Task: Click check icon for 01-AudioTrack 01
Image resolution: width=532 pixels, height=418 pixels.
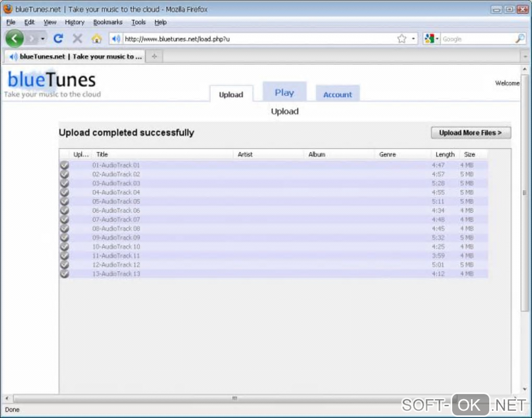Action: tap(65, 165)
